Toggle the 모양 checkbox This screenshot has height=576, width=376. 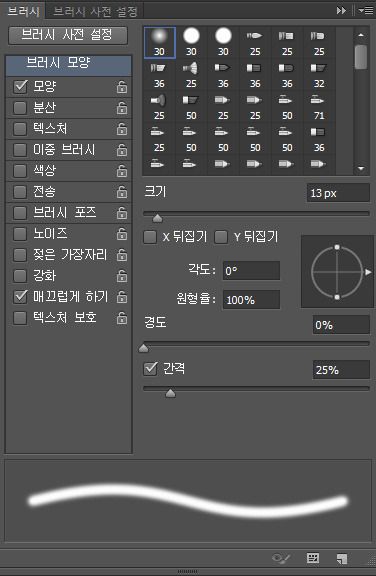[x=20, y=87]
